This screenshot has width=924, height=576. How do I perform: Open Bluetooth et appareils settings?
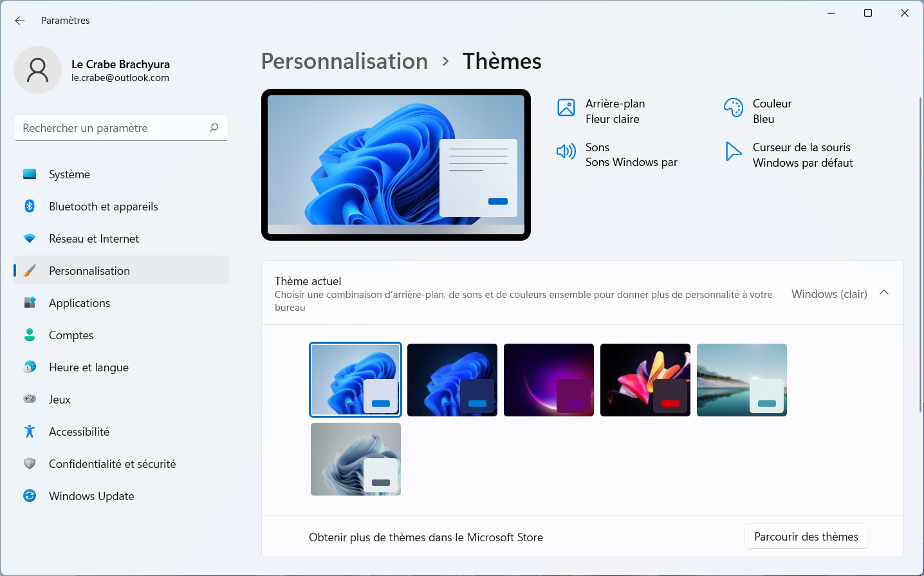click(x=121, y=206)
